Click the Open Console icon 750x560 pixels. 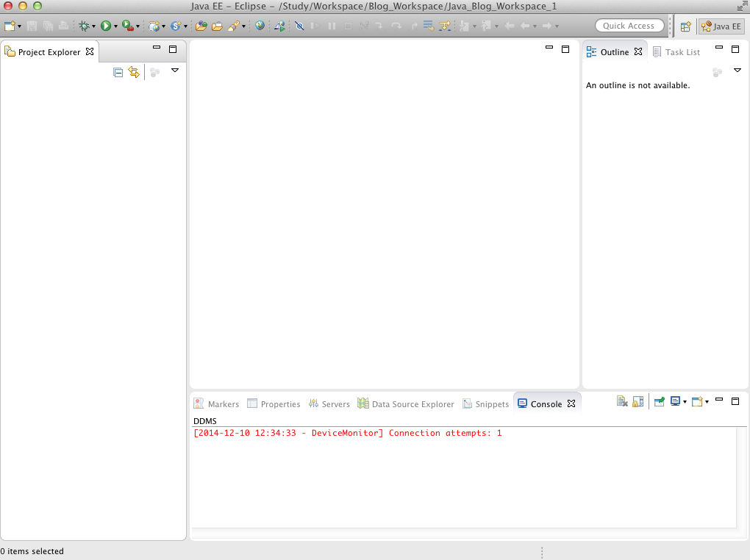click(697, 402)
